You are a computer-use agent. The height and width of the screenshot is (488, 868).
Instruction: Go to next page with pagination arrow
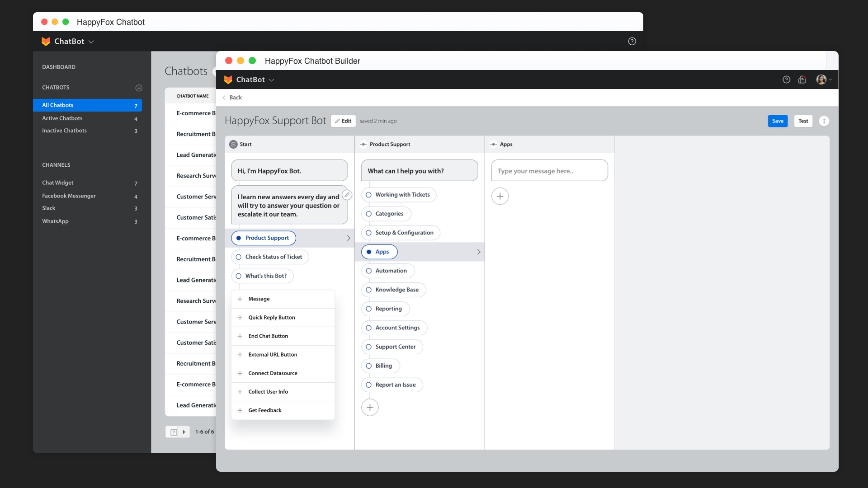tap(184, 432)
